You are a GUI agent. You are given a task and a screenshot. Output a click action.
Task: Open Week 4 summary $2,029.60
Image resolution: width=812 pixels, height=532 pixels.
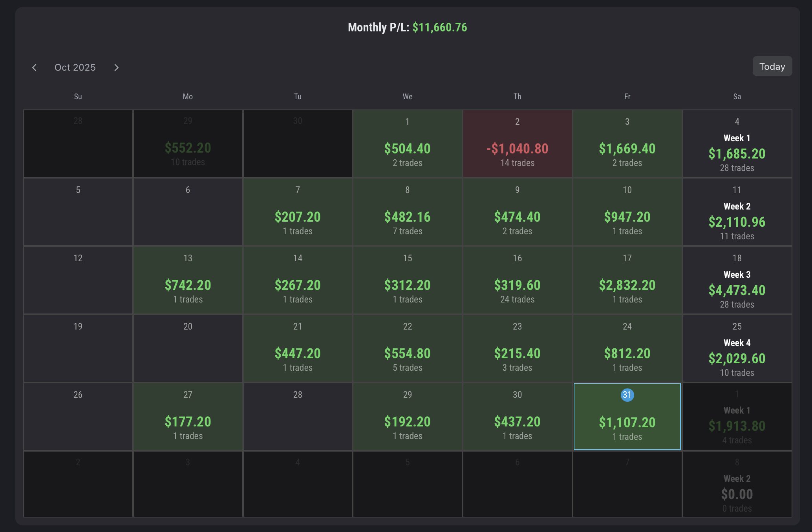click(737, 348)
